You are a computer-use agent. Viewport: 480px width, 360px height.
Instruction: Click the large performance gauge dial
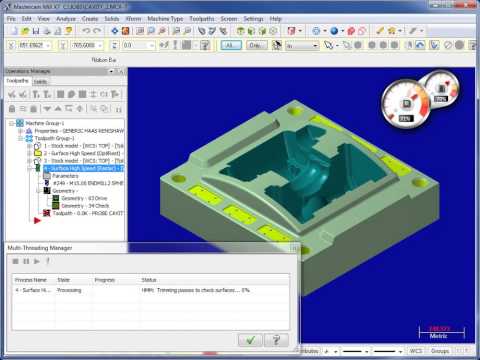(x=405, y=105)
